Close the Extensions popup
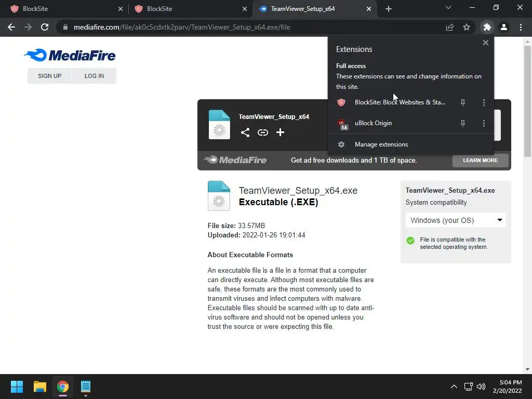This screenshot has height=399, width=532. (x=486, y=43)
